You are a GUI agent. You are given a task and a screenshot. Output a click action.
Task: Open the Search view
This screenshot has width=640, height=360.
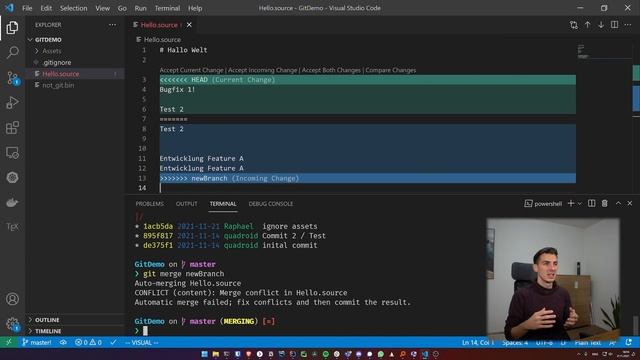tap(12, 53)
